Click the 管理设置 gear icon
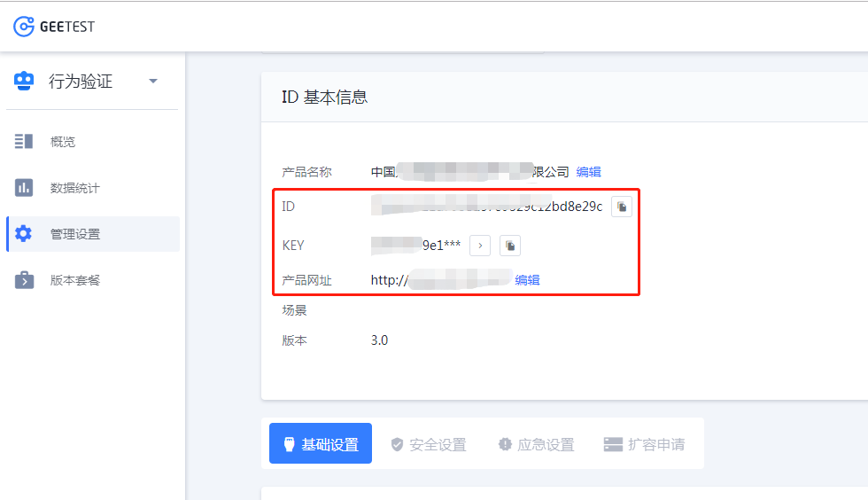The height and width of the screenshot is (500, 868). click(24, 234)
